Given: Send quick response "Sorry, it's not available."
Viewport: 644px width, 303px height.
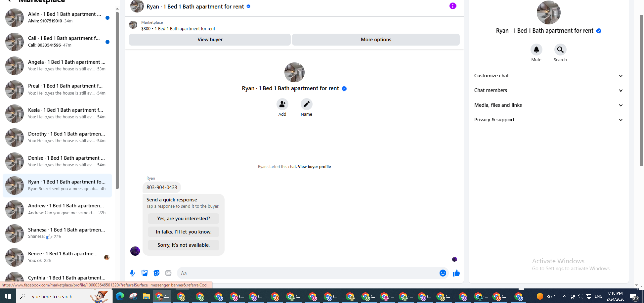Looking at the screenshot, I should pyautogui.click(x=183, y=245).
